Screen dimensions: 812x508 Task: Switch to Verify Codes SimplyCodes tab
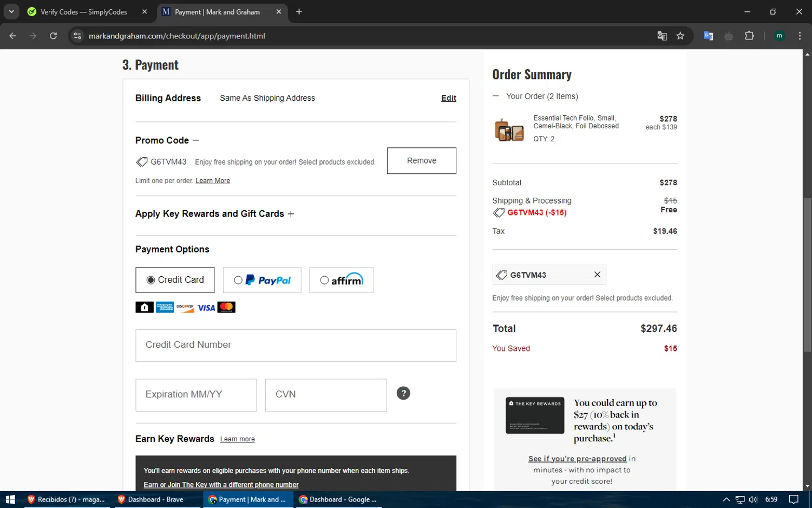click(x=84, y=12)
